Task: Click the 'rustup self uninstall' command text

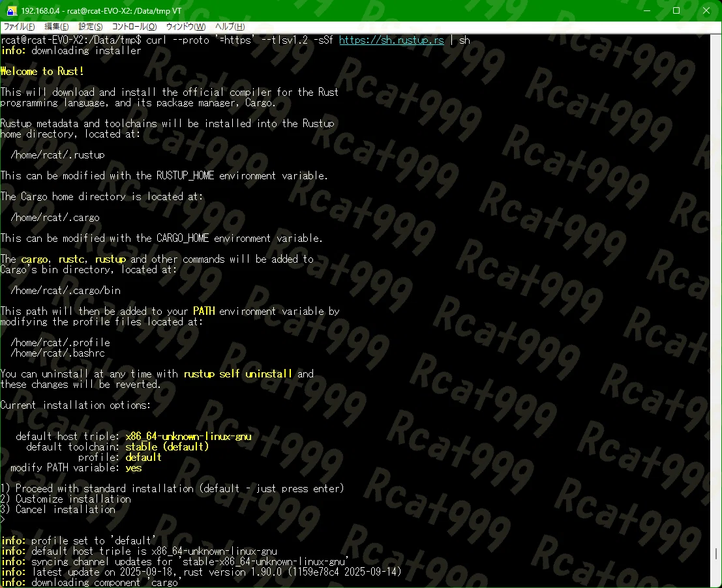Action: (237, 374)
